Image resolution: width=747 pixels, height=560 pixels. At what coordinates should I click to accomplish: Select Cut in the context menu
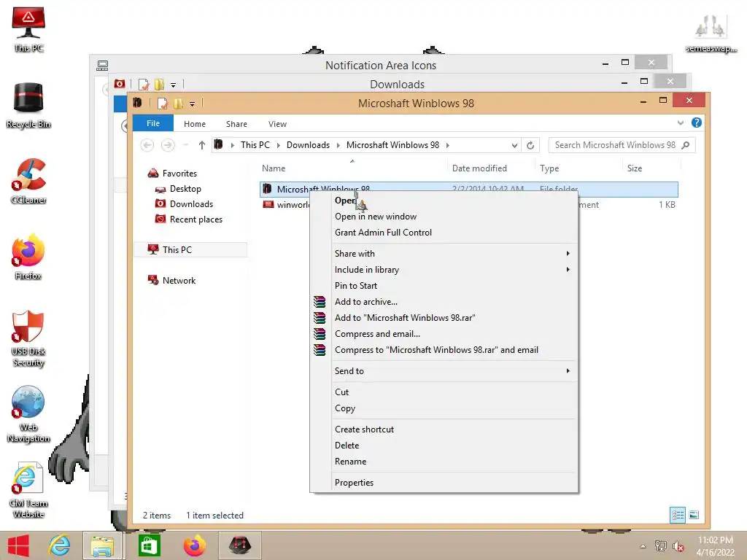[x=444, y=392]
